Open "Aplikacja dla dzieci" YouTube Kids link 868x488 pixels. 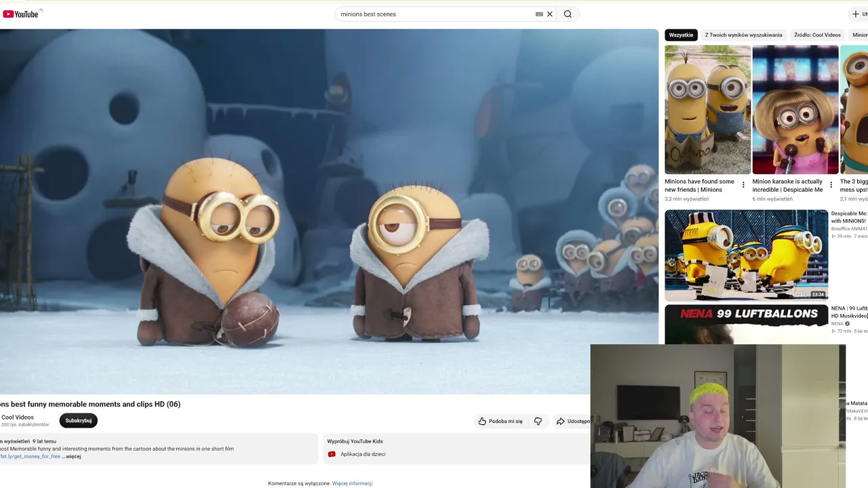(363, 454)
